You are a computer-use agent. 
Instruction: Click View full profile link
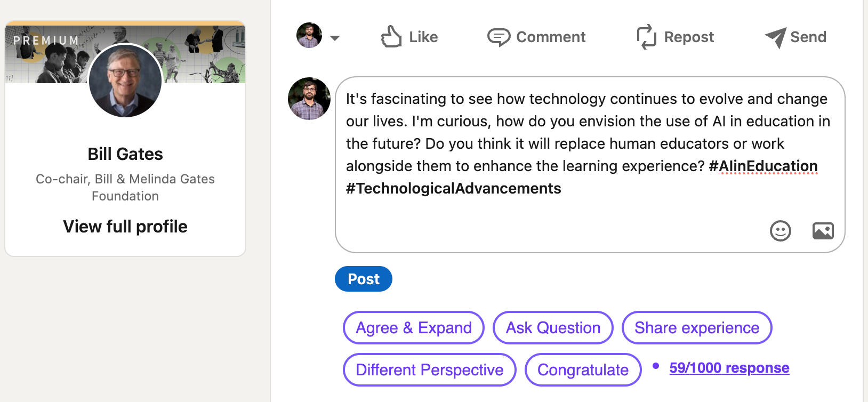point(125,227)
